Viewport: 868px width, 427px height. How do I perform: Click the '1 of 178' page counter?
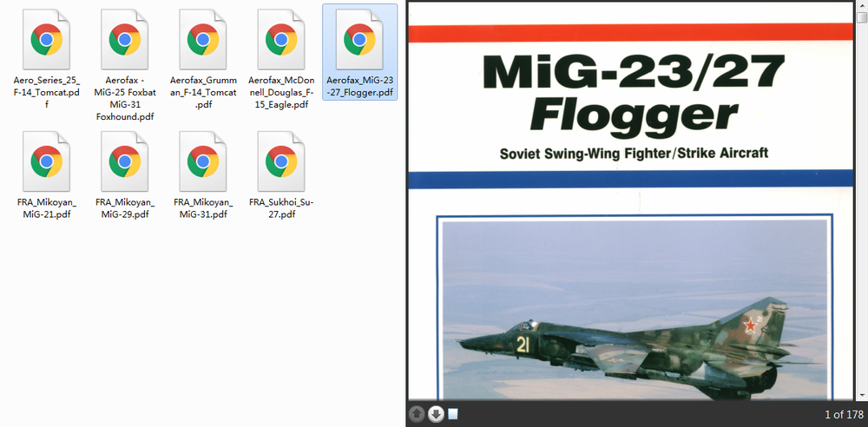pos(844,414)
